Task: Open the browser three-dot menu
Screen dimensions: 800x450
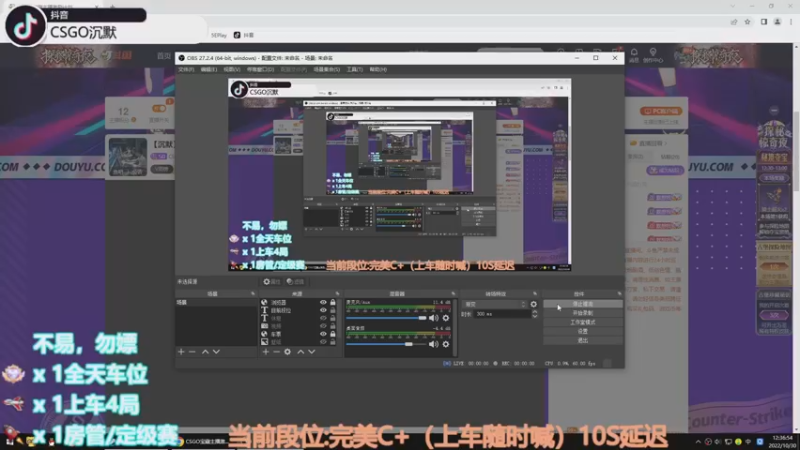Action: click(791, 22)
